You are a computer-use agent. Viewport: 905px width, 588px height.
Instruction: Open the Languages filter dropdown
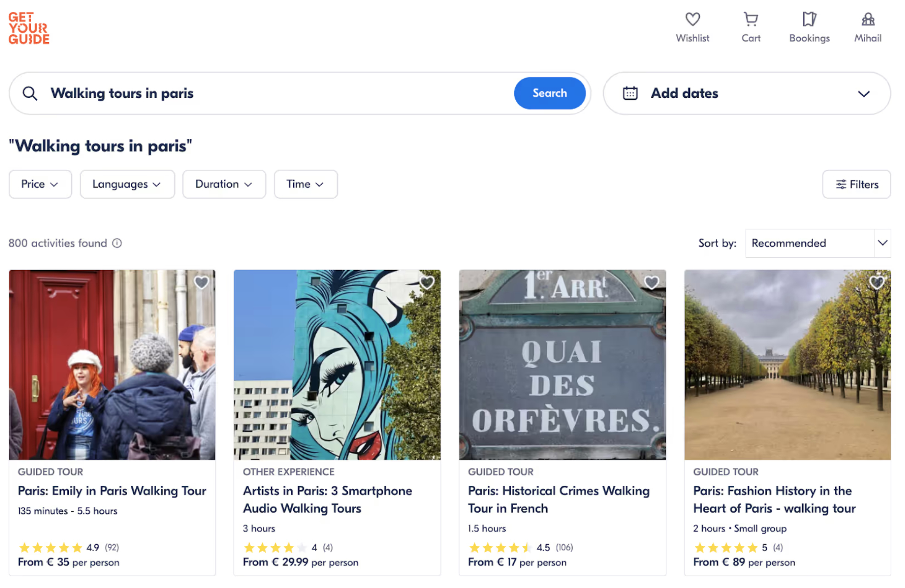(x=127, y=184)
